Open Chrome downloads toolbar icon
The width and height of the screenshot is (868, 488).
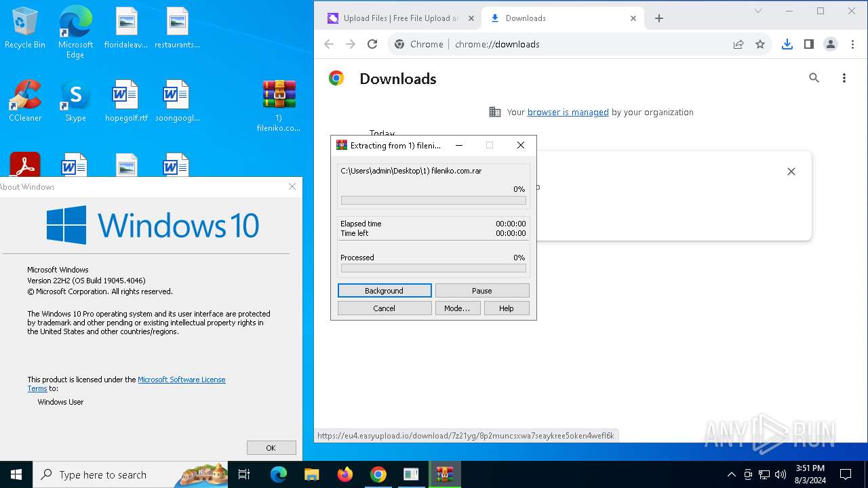[787, 44]
